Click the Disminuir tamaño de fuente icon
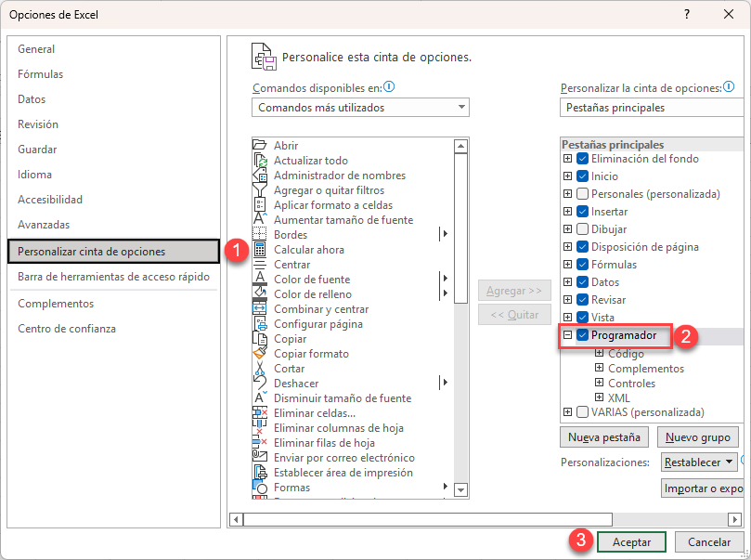Screen dimensions: 751x560 pyautogui.click(x=260, y=397)
